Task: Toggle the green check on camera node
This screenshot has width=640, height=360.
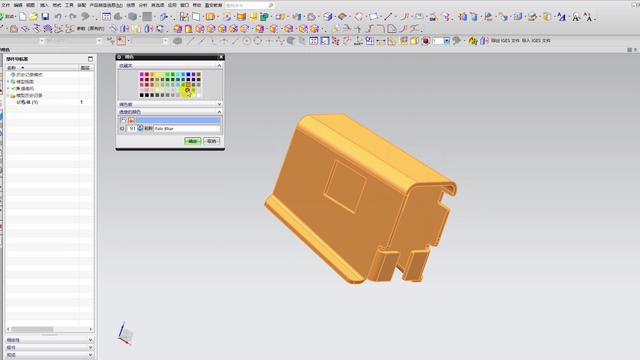Action: [13, 88]
